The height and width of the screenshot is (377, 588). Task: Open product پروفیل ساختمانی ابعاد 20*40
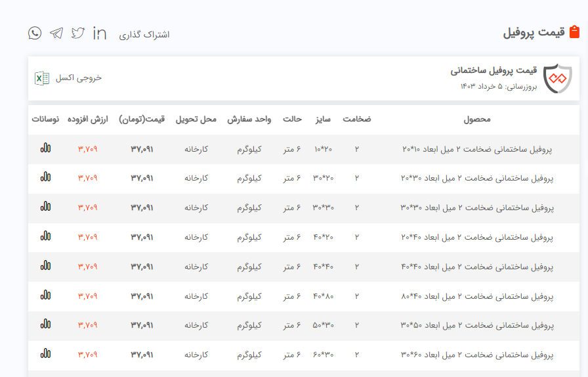(x=477, y=237)
